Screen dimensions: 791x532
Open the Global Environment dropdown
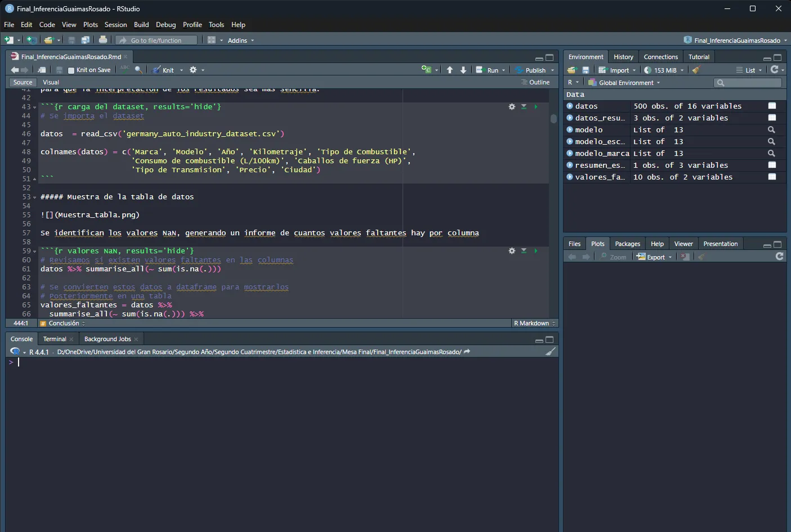coord(624,83)
